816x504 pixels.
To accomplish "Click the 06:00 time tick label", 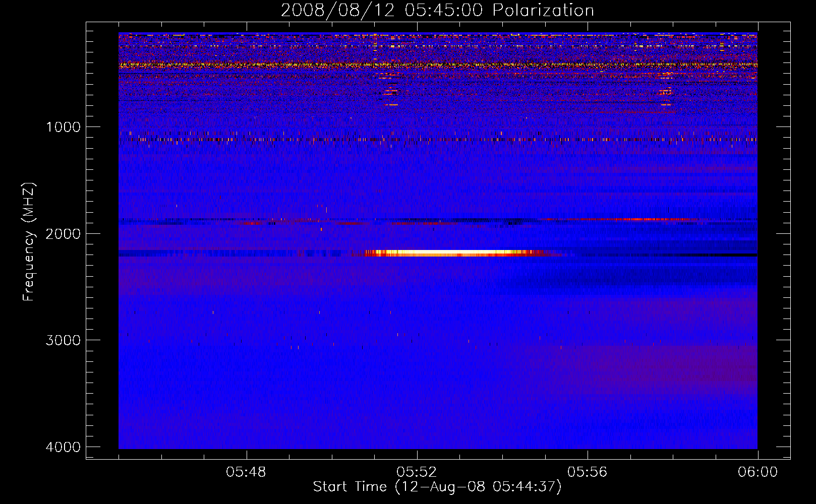I will (757, 472).
